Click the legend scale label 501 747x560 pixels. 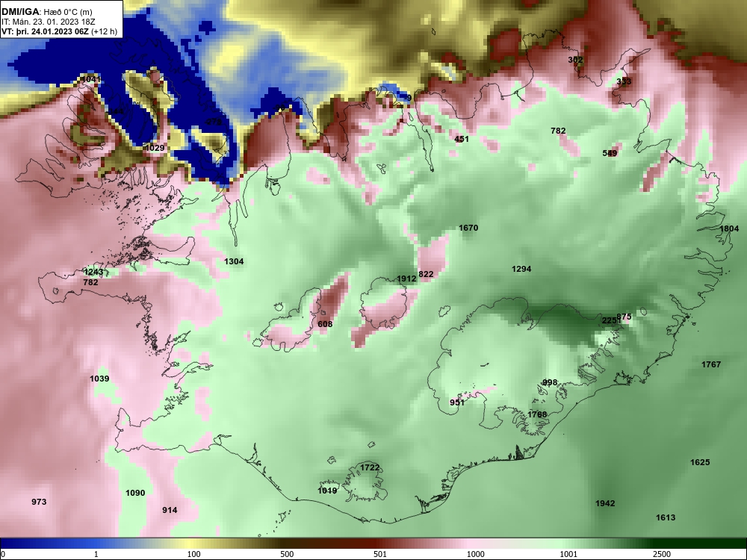380,554
